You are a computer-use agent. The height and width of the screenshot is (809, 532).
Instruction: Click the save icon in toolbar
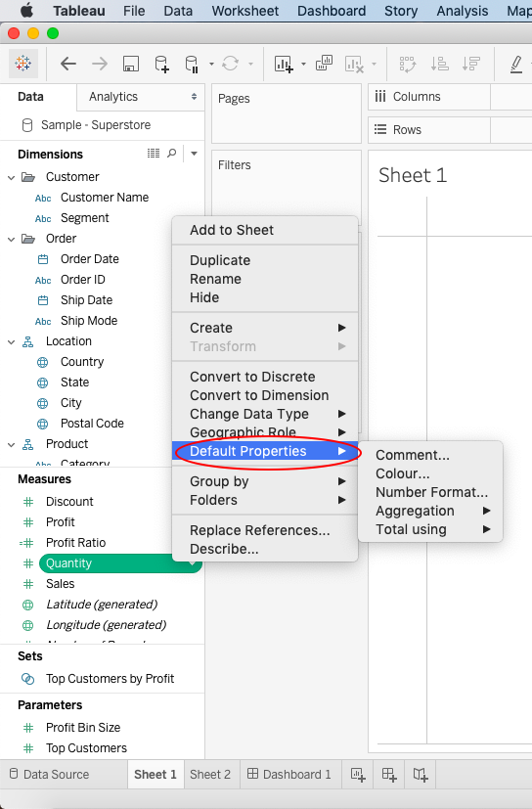[130, 64]
